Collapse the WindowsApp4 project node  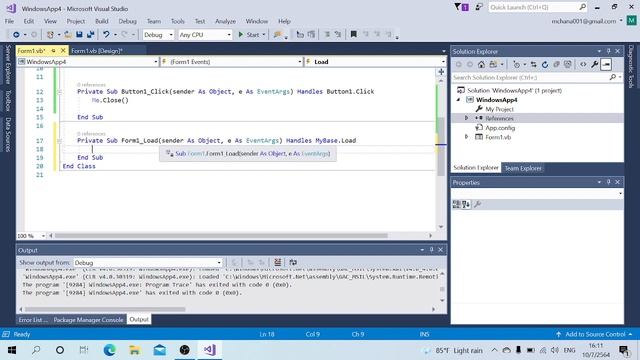458,100
